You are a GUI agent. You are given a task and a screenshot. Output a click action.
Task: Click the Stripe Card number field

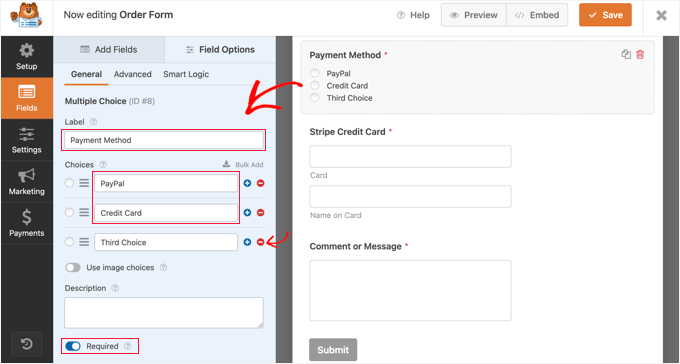click(x=410, y=157)
